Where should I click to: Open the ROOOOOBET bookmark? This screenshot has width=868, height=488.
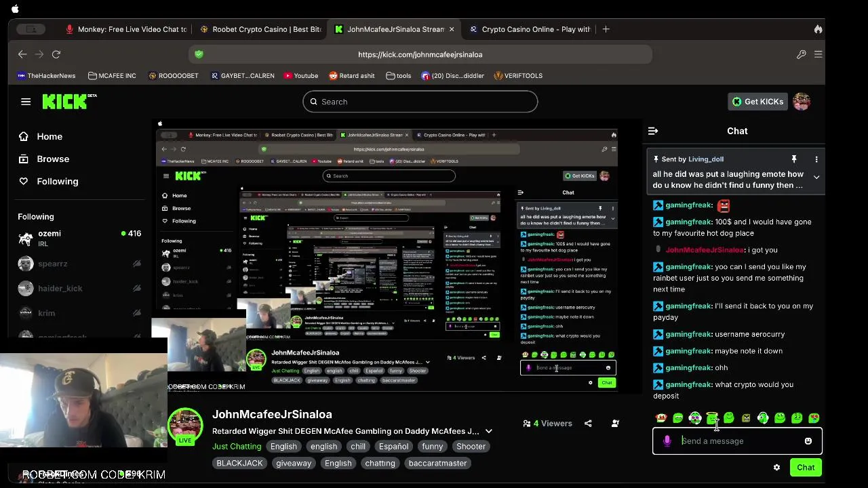point(174,76)
